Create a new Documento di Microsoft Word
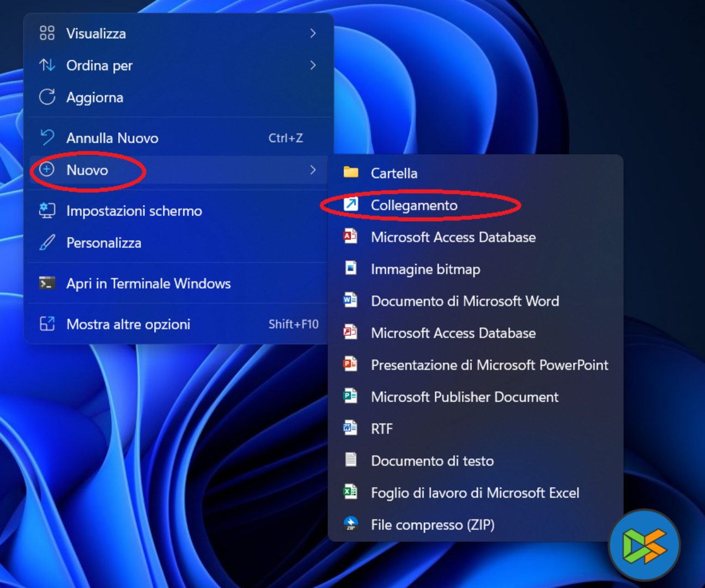The height and width of the screenshot is (588, 705). (476, 301)
